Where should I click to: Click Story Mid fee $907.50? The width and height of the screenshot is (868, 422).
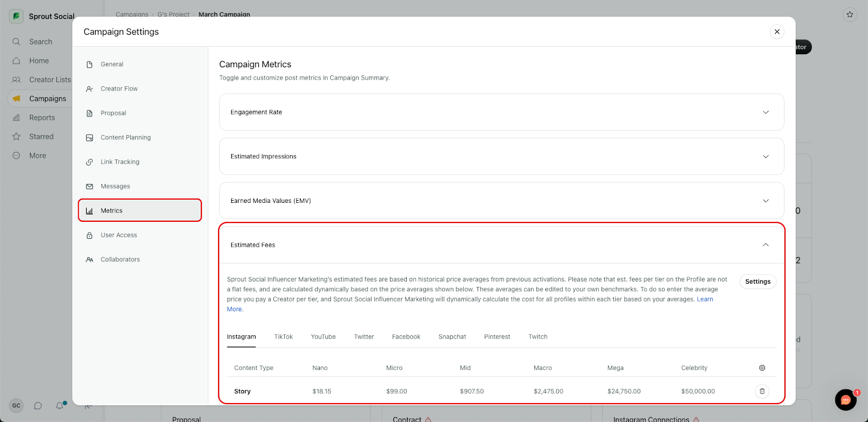tap(472, 392)
